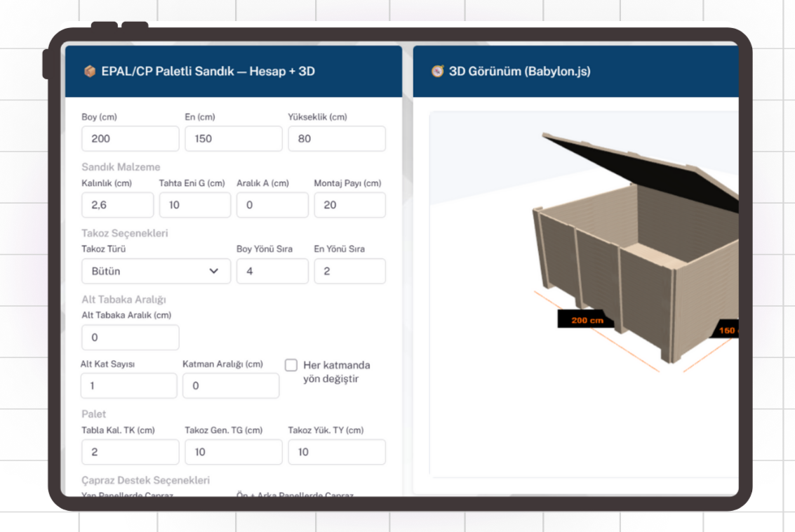Click the En Yönü Sıra field
Screen dimensions: 795x532
(x=349, y=271)
